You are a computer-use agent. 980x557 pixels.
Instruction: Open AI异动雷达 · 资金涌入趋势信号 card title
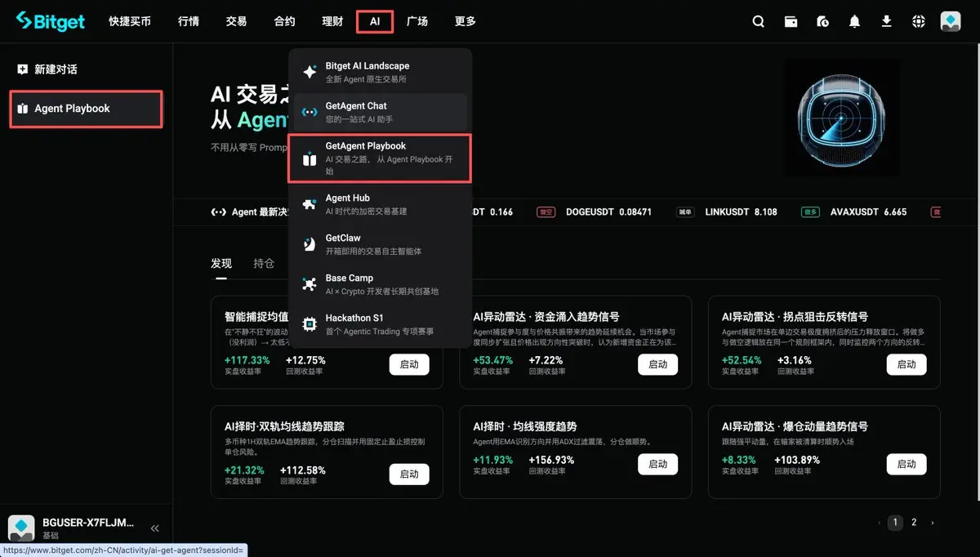pyautogui.click(x=546, y=316)
